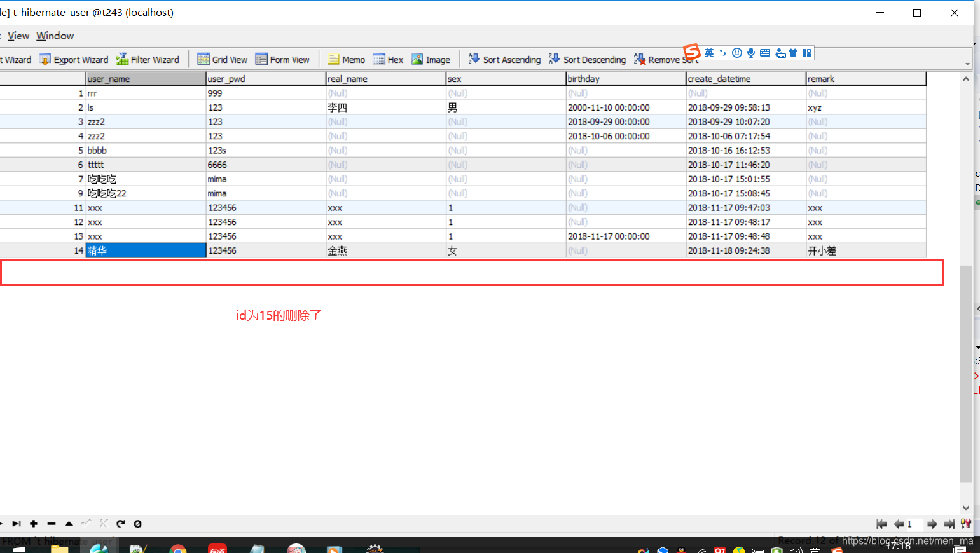980x553 pixels.
Task: Select the user_name cell '吃吃吃22'
Action: pos(146,193)
